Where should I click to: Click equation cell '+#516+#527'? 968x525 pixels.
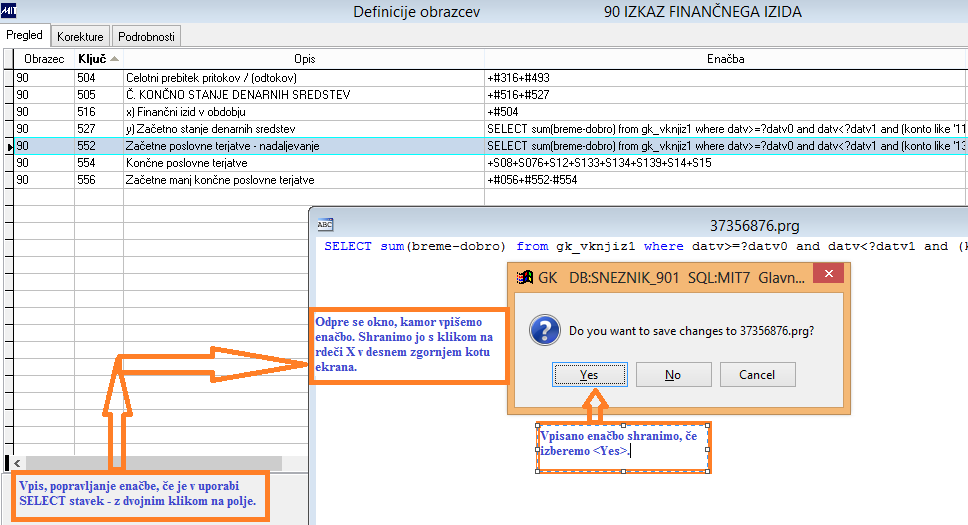pyautogui.click(x=725, y=94)
